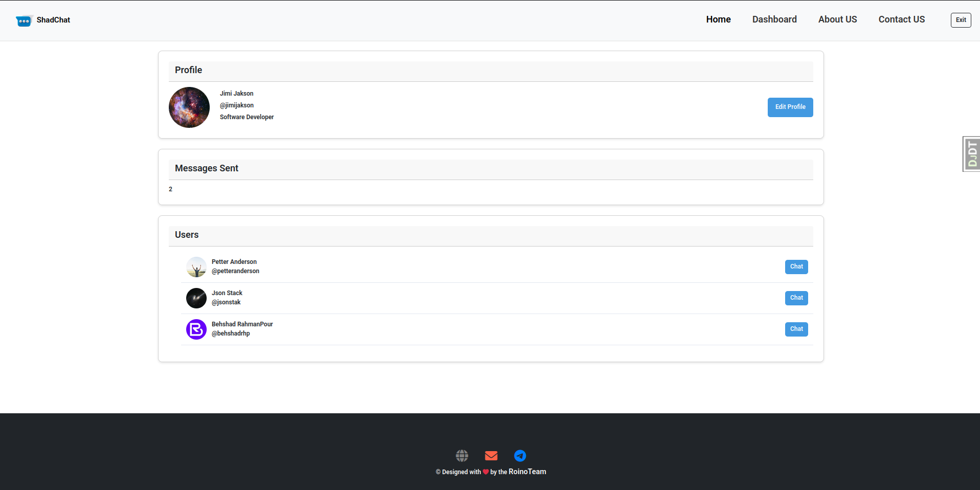Viewport: 980px width, 490px height.
Task: Click Petter Anderson's avatar picture
Action: tap(196, 267)
